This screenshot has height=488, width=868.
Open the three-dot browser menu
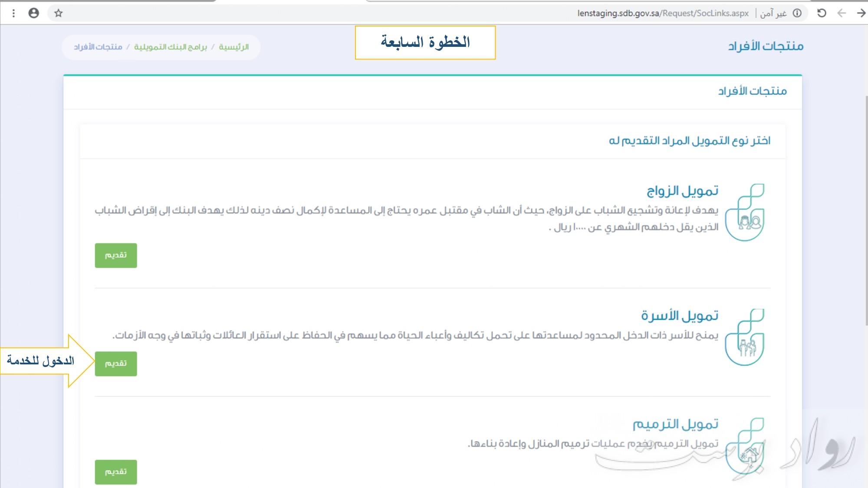click(x=13, y=13)
